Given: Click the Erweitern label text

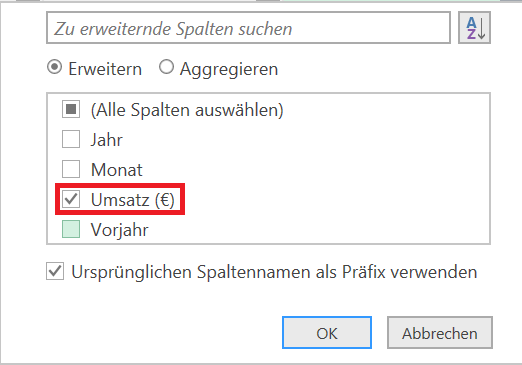Looking at the screenshot, I should [105, 69].
